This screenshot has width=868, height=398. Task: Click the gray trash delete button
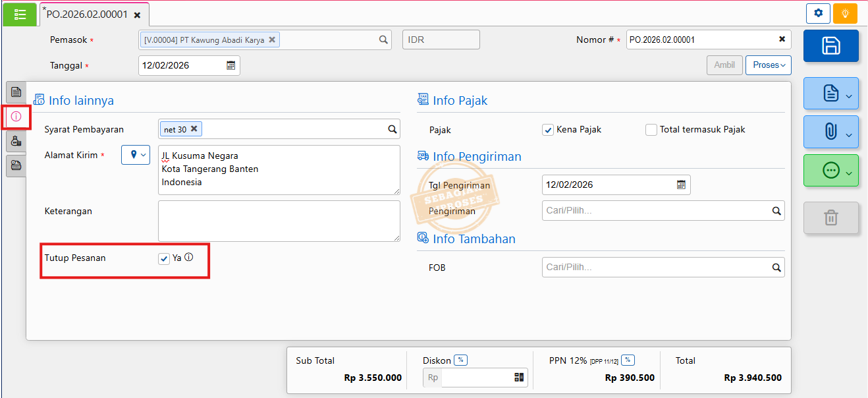(830, 217)
